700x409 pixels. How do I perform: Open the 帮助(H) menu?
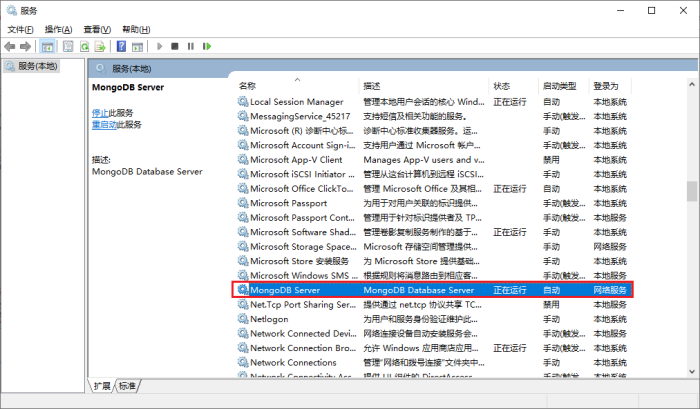136,29
